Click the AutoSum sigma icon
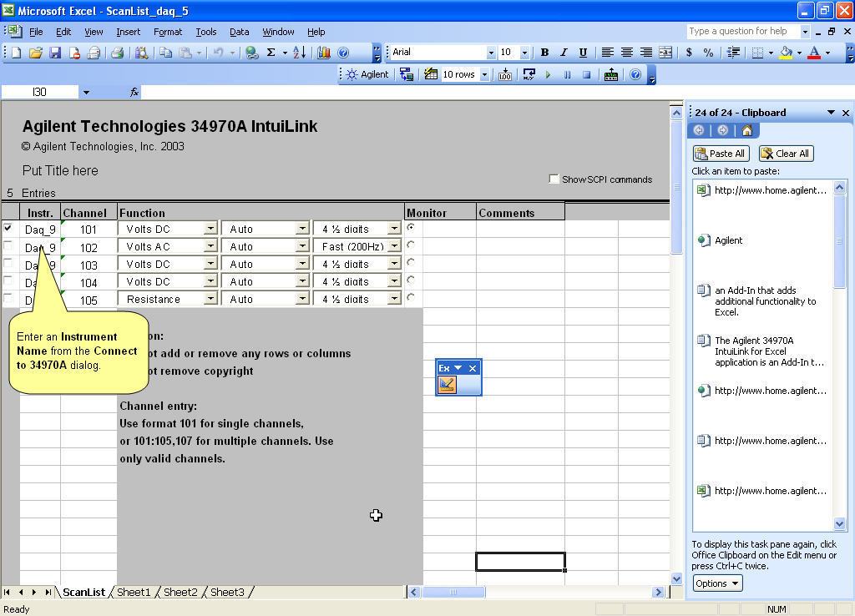 tap(271, 53)
